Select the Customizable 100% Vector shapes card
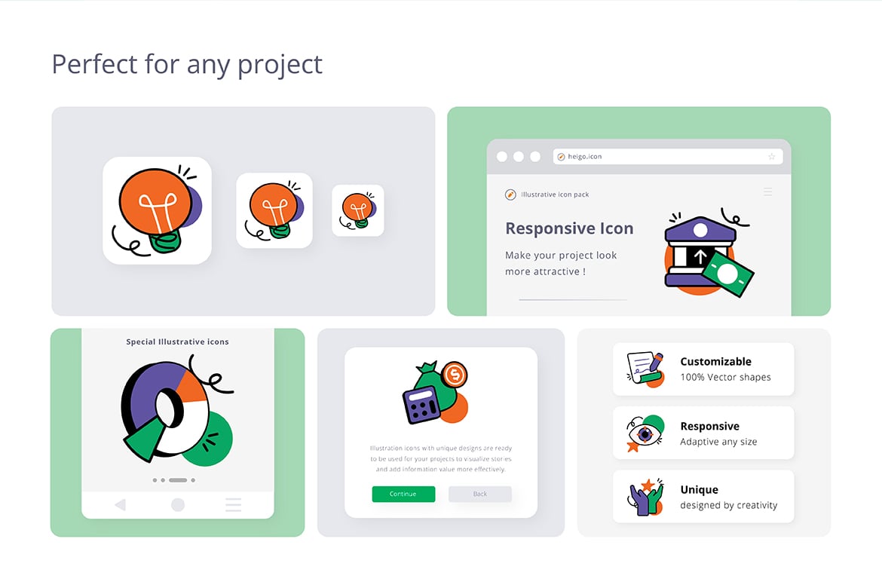Viewport: 882px width, 588px height. (x=703, y=369)
